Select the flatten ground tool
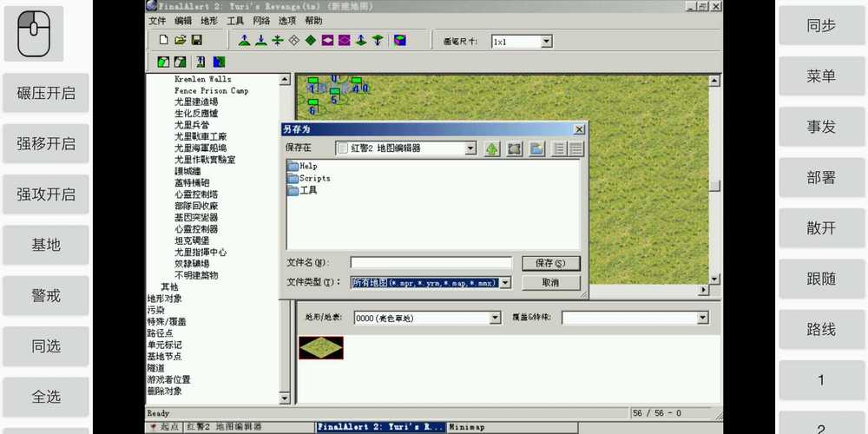The height and width of the screenshot is (434, 868). [x=278, y=41]
